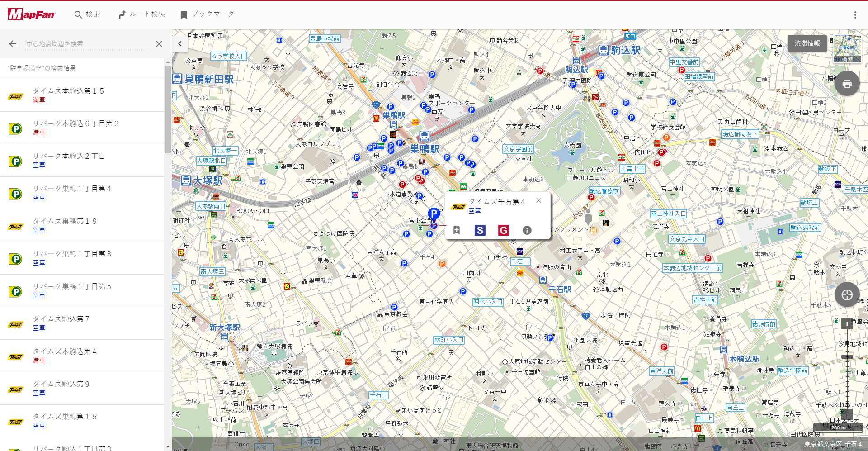Collapse the side panel with chevron button
Viewport: 868px width, 451px height.
[180, 44]
